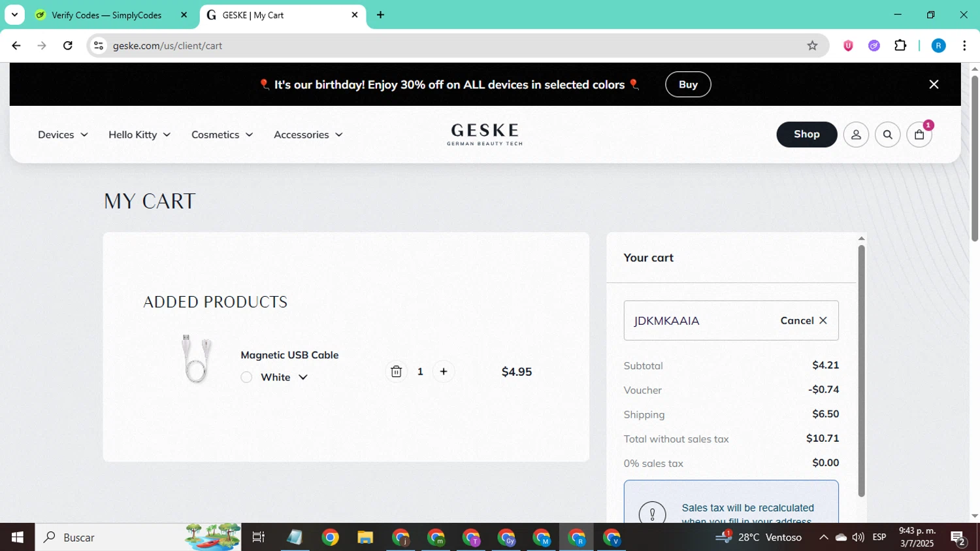This screenshot has height=551, width=980.
Task: Open the volume icon in system tray
Action: pos(858,537)
